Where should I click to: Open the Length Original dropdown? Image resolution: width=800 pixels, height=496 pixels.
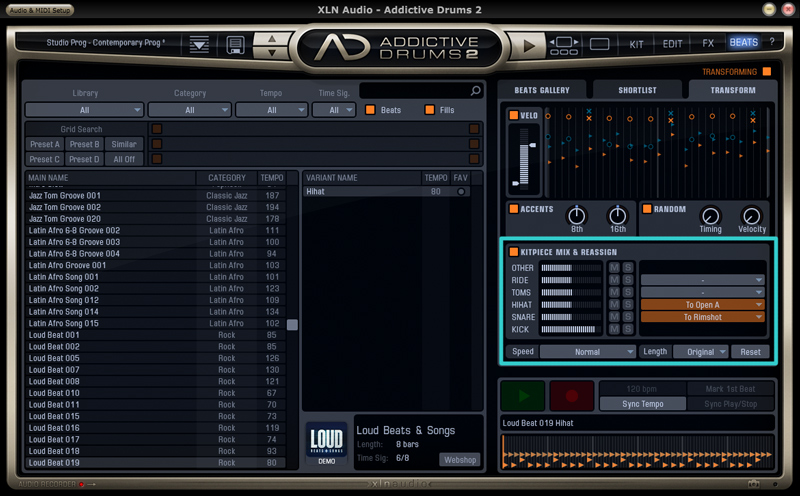pyautogui.click(x=701, y=352)
